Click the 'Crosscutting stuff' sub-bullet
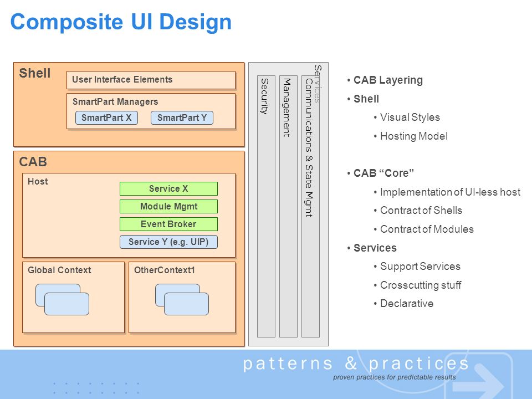532x399 pixels. pyautogui.click(x=421, y=285)
